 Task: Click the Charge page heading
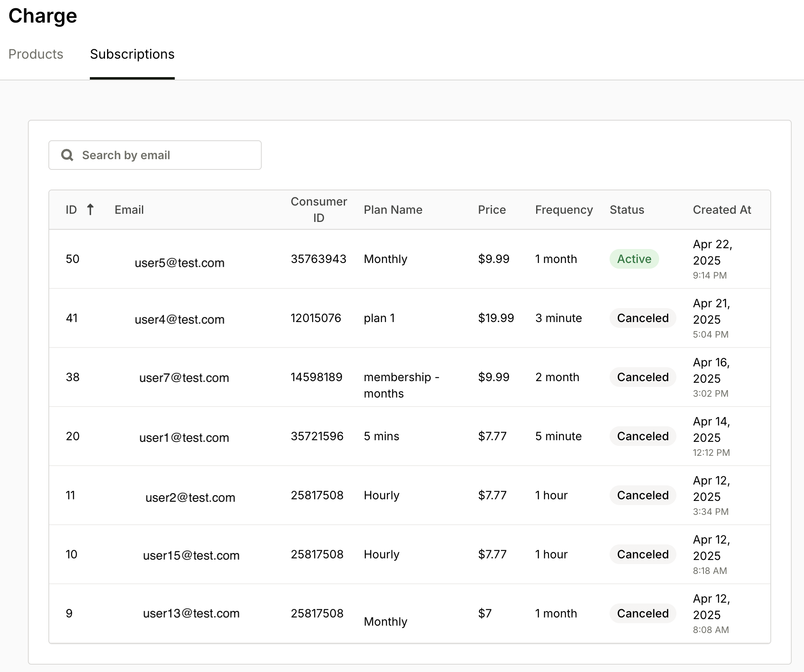point(43,16)
